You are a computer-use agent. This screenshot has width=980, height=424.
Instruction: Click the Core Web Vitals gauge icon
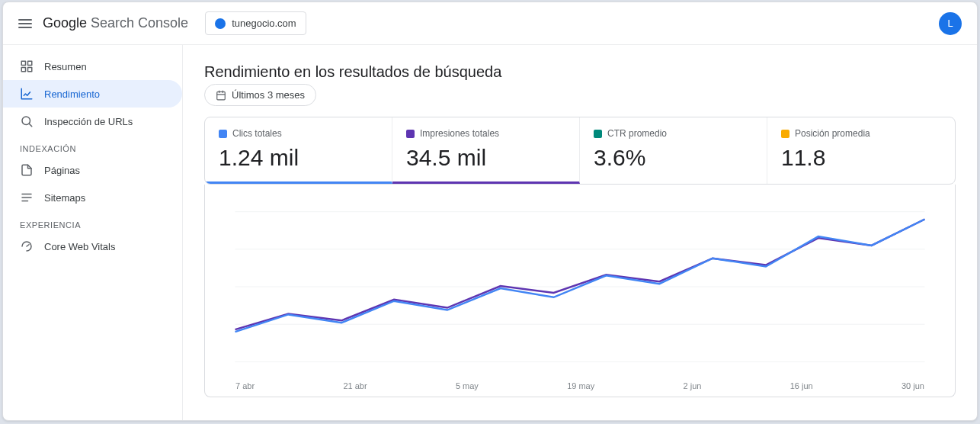(x=27, y=246)
